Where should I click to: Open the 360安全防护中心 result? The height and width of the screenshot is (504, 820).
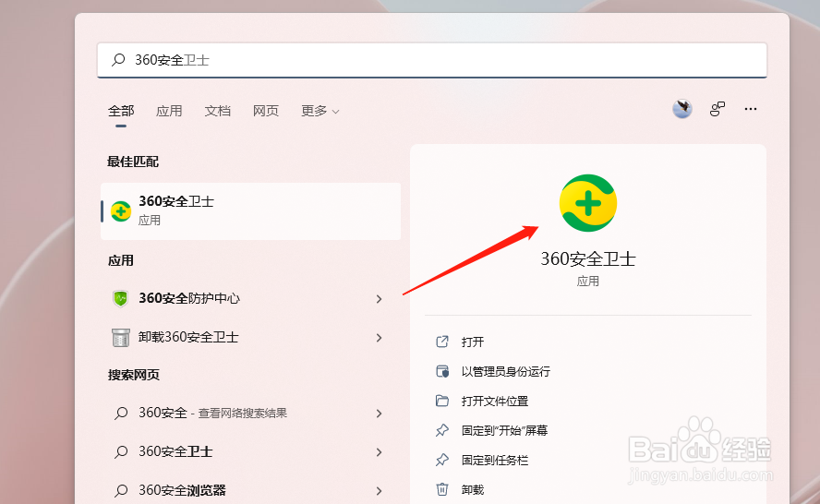click(x=250, y=298)
